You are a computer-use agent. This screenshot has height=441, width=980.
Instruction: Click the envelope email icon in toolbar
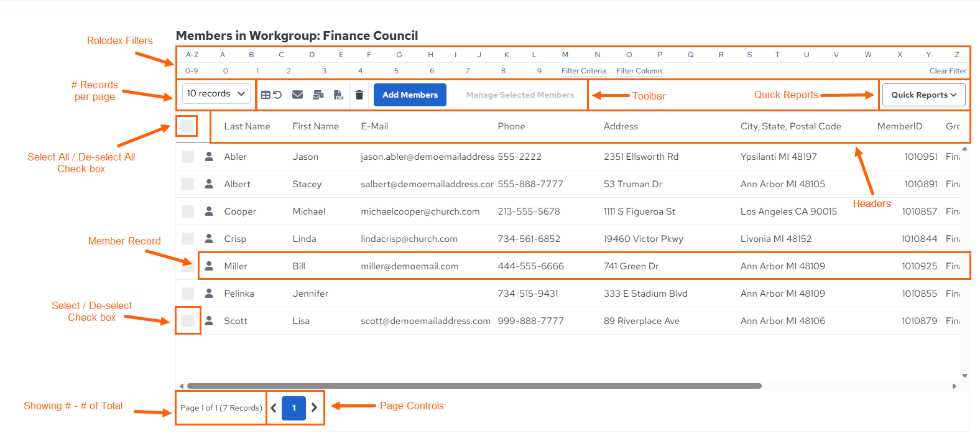click(297, 95)
